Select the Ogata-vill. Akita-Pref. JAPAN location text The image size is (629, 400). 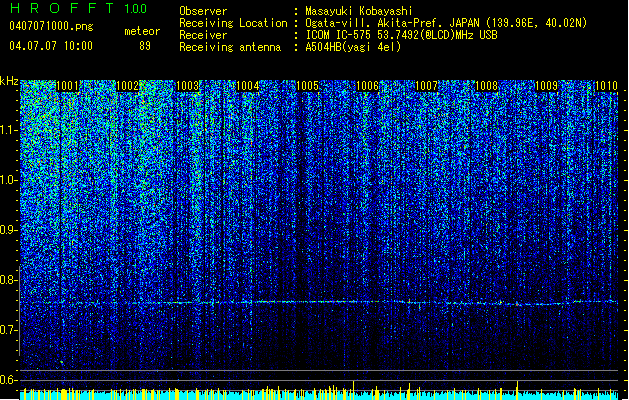point(446,23)
